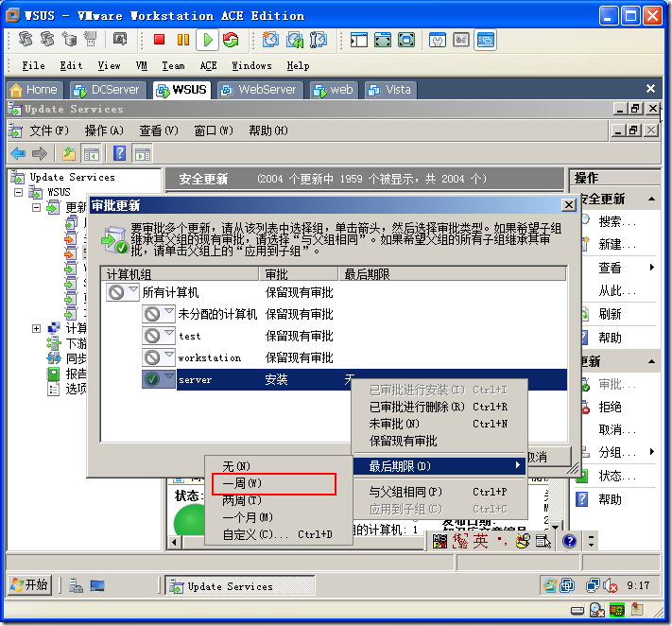Collapse the 安全更新 actions section

click(x=651, y=199)
